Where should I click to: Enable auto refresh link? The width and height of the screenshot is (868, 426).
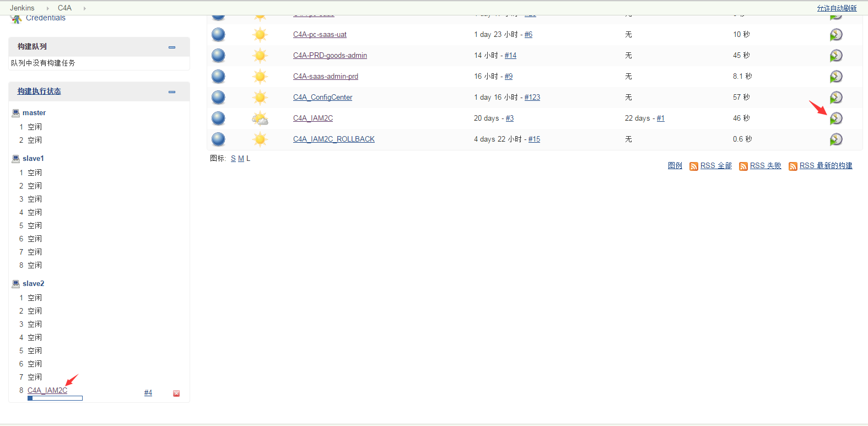837,8
